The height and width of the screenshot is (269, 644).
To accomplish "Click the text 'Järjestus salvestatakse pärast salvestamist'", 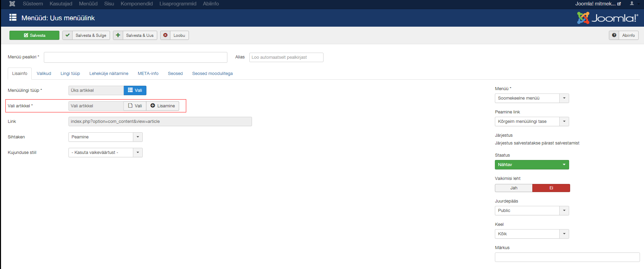I will [537, 143].
